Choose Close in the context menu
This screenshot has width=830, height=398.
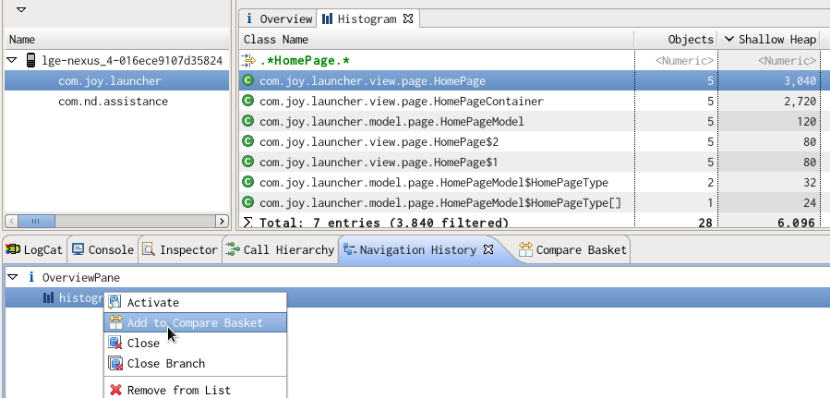[x=195, y=343]
